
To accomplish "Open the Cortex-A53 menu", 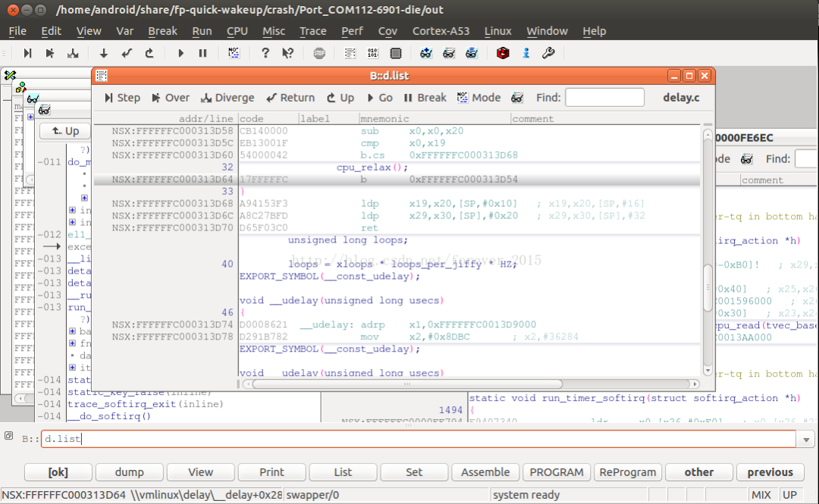I will [x=441, y=31].
